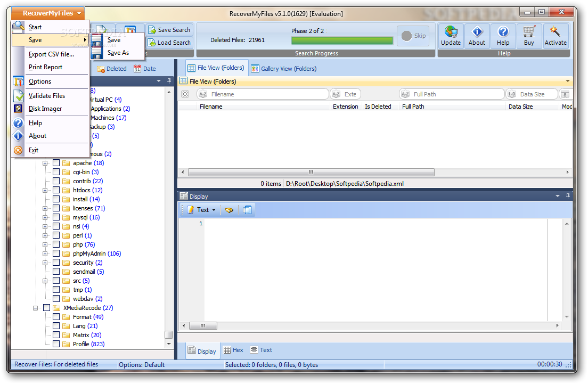Click the Exit menu entry

[x=51, y=150]
